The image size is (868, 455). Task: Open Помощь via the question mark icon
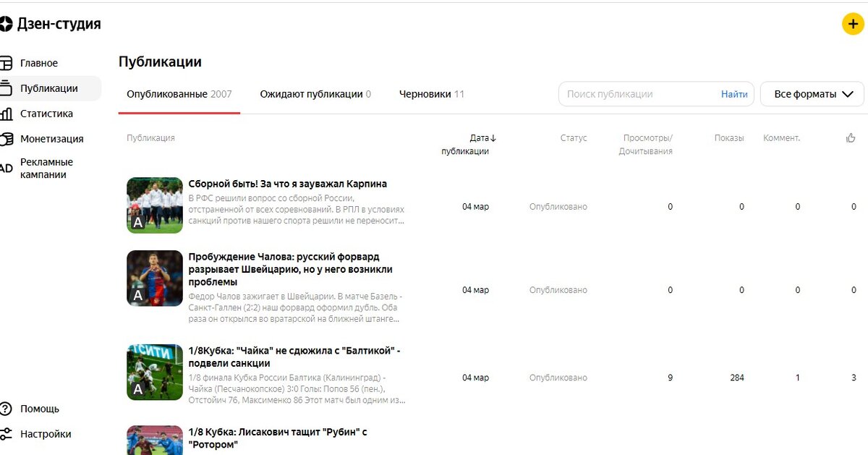point(7,408)
